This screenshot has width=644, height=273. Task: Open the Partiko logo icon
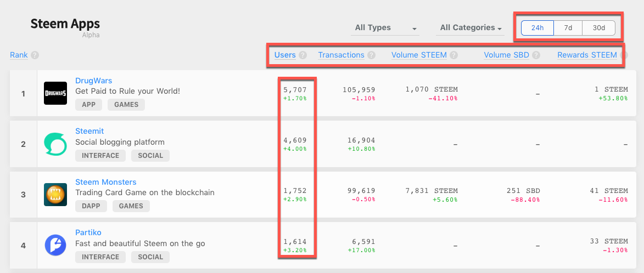coord(55,245)
